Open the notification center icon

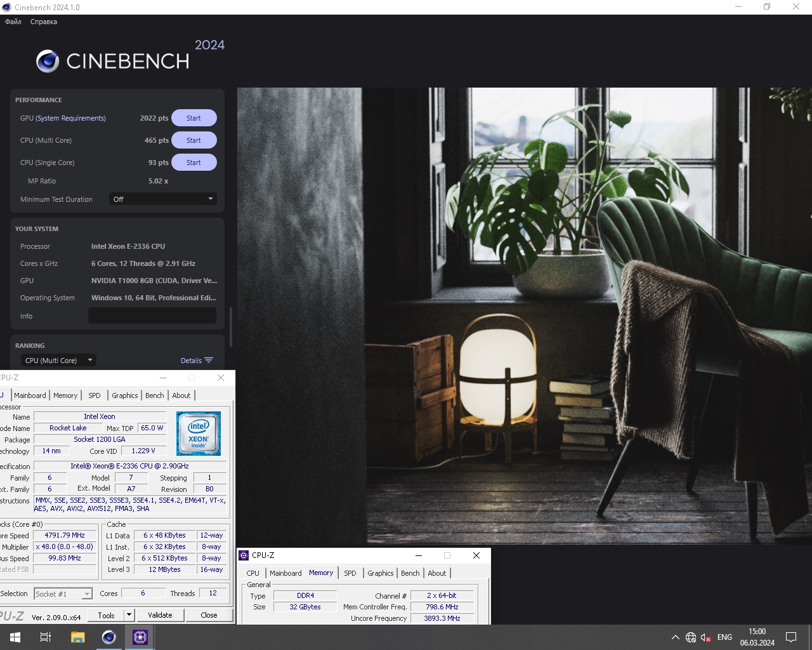791,637
